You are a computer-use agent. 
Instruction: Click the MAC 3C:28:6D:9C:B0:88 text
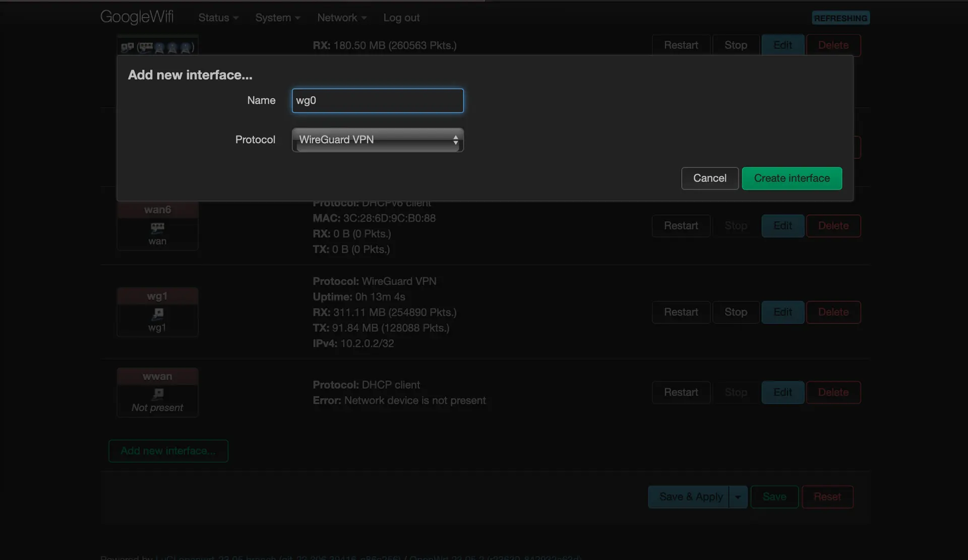tap(374, 218)
